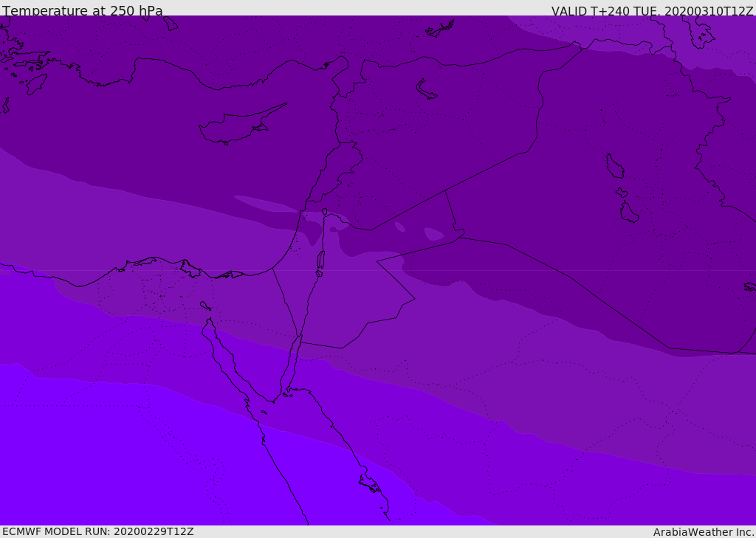Image resolution: width=756 pixels, height=538 pixels.
Task: Click the 'Temperature at 250 hPa' title text
Action: click(x=83, y=10)
